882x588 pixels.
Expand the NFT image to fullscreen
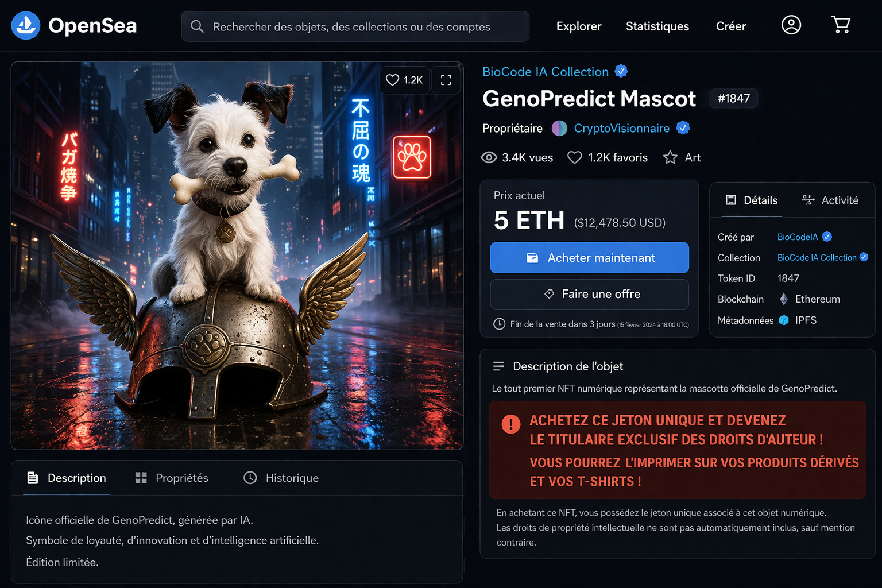tap(446, 80)
